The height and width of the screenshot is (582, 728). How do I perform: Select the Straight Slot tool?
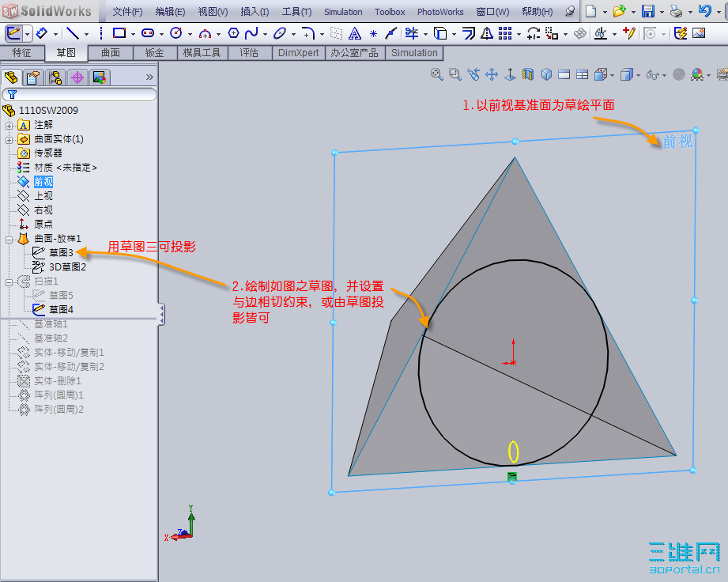[148, 33]
